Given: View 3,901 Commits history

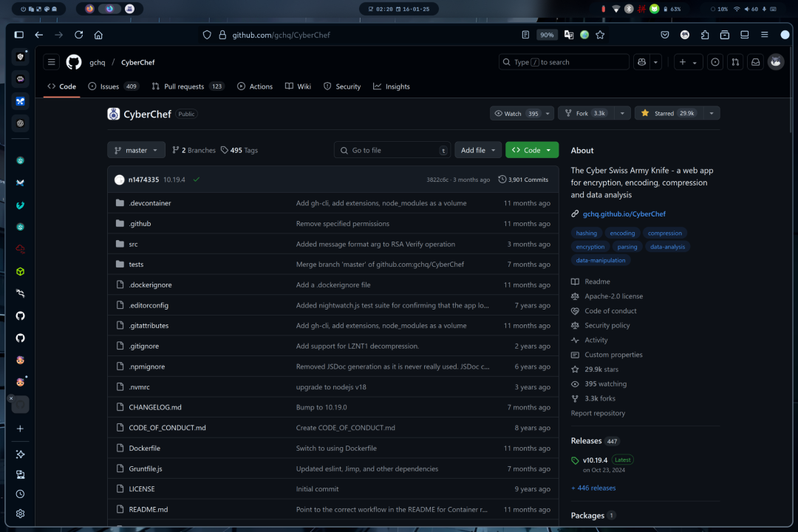Looking at the screenshot, I should (x=523, y=180).
